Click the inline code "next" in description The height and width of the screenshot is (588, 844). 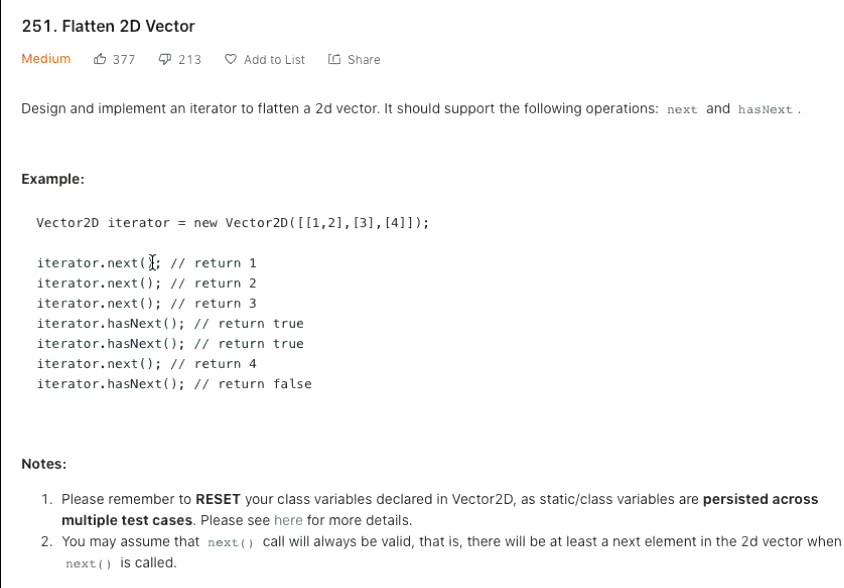pos(682,110)
